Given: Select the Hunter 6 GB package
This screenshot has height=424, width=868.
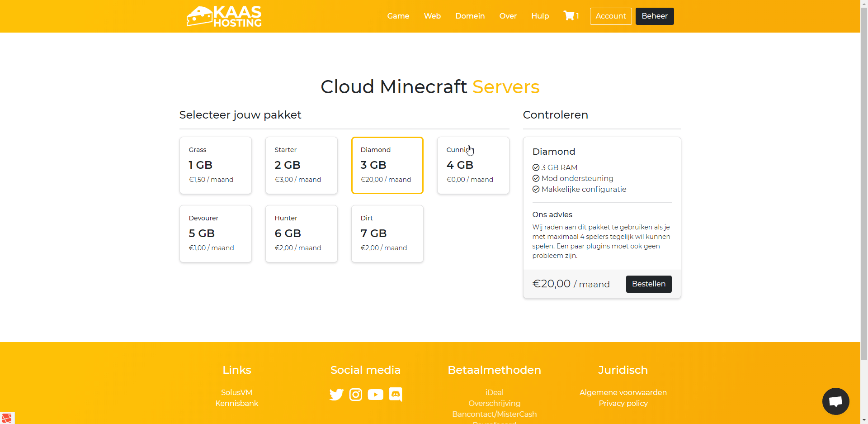Looking at the screenshot, I should pos(302,233).
